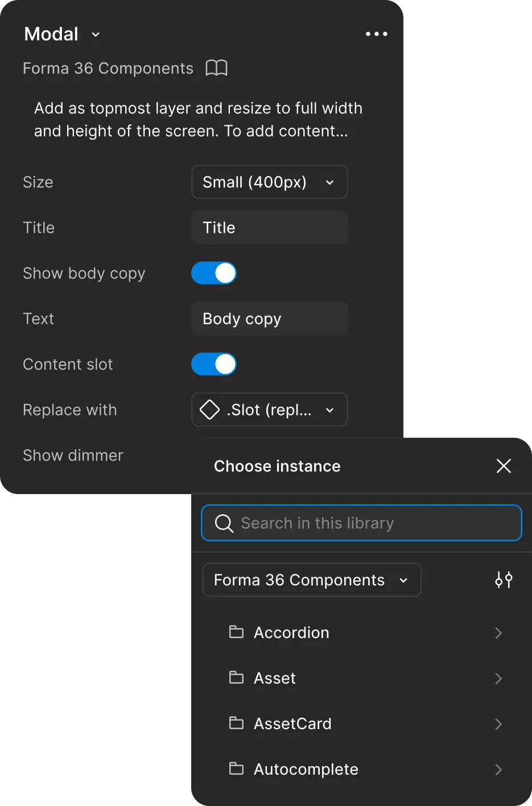Click the Accordion folder icon
Viewport: 532px width, 806px height.
tap(236, 632)
